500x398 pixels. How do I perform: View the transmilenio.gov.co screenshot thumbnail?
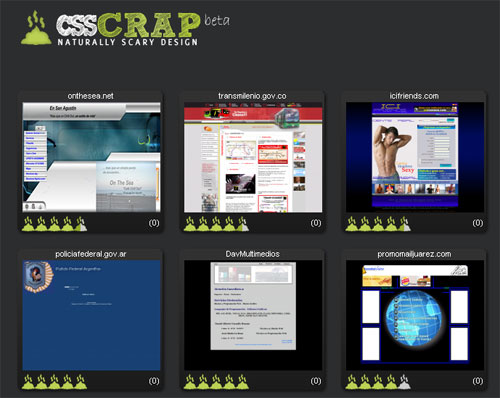click(x=253, y=157)
